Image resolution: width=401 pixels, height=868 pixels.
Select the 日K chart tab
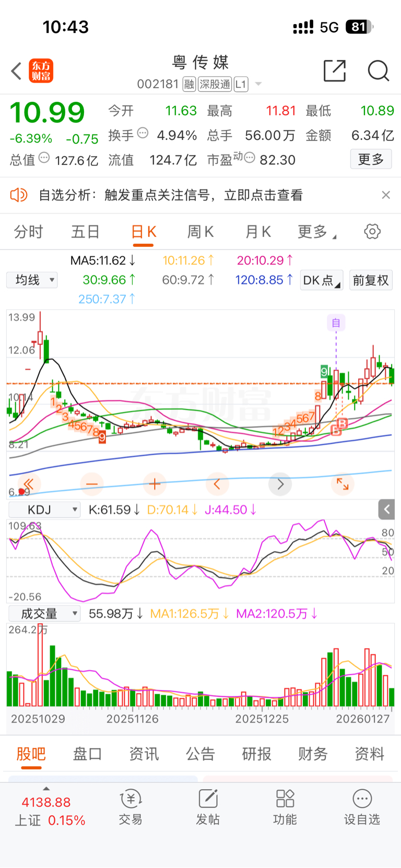tap(144, 232)
